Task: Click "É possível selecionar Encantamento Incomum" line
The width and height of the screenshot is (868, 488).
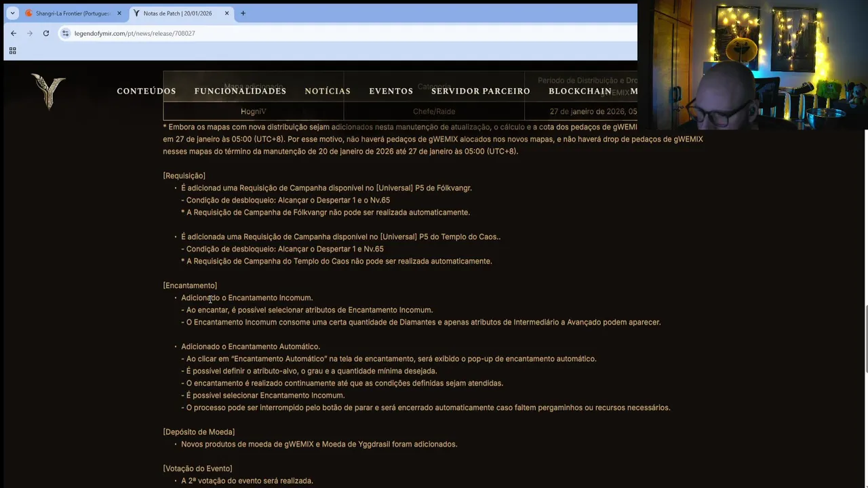Action: click(262, 395)
